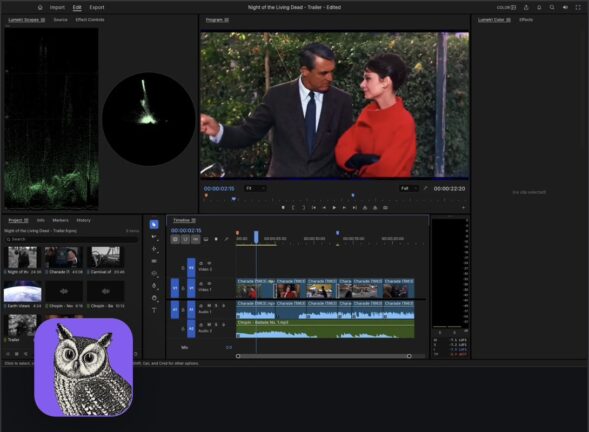This screenshot has height=432, width=589.
Task: Click the Lift button
Action: (x=365, y=207)
